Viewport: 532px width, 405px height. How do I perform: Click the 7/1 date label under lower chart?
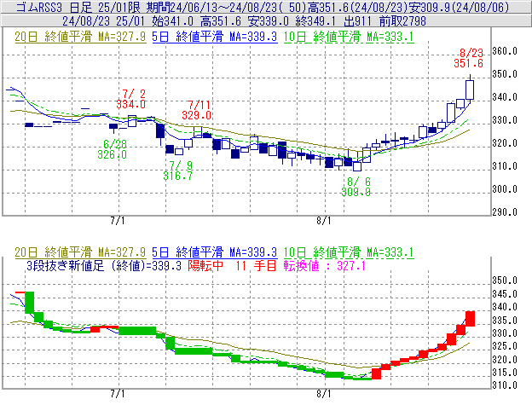(118, 394)
